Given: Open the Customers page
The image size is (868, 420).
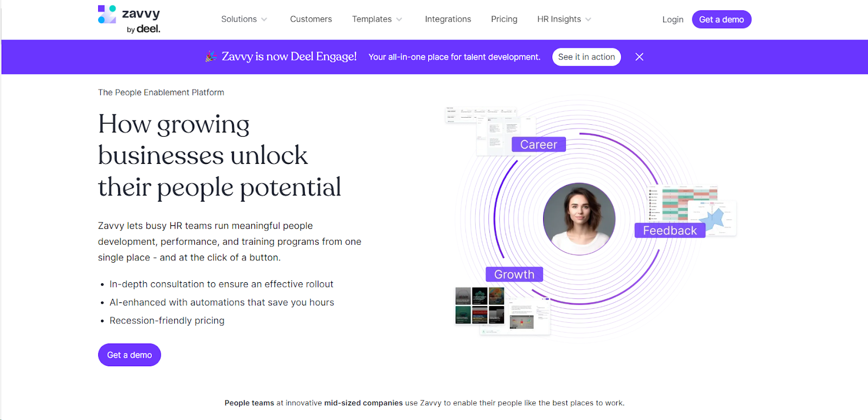Looking at the screenshot, I should (311, 19).
